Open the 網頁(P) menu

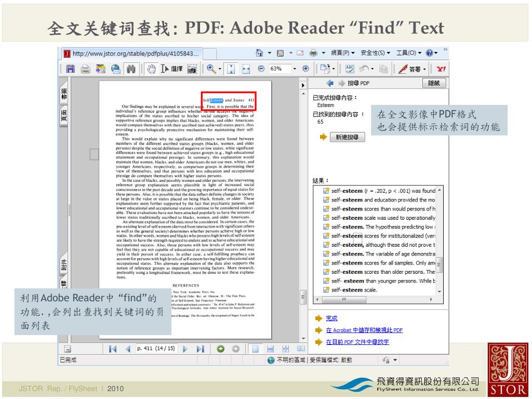point(343,53)
